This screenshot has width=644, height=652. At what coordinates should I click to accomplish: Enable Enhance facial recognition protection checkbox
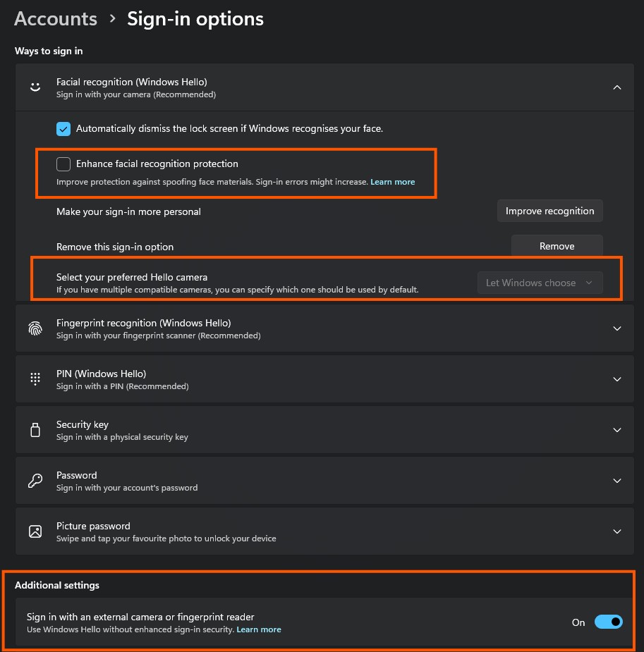coord(63,164)
